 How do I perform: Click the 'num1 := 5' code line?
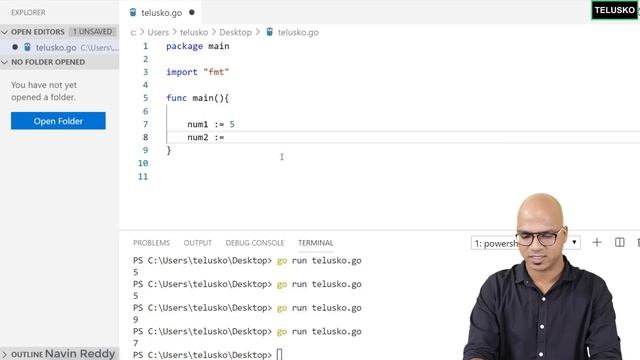coord(211,124)
